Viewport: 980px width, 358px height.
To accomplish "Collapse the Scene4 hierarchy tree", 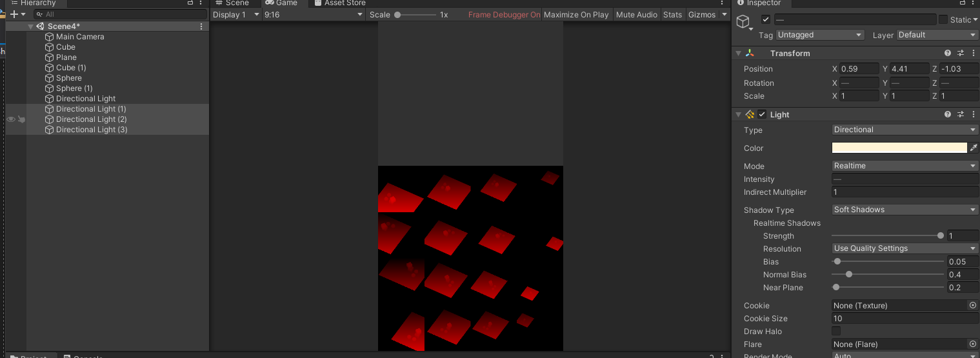I will [x=30, y=26].
